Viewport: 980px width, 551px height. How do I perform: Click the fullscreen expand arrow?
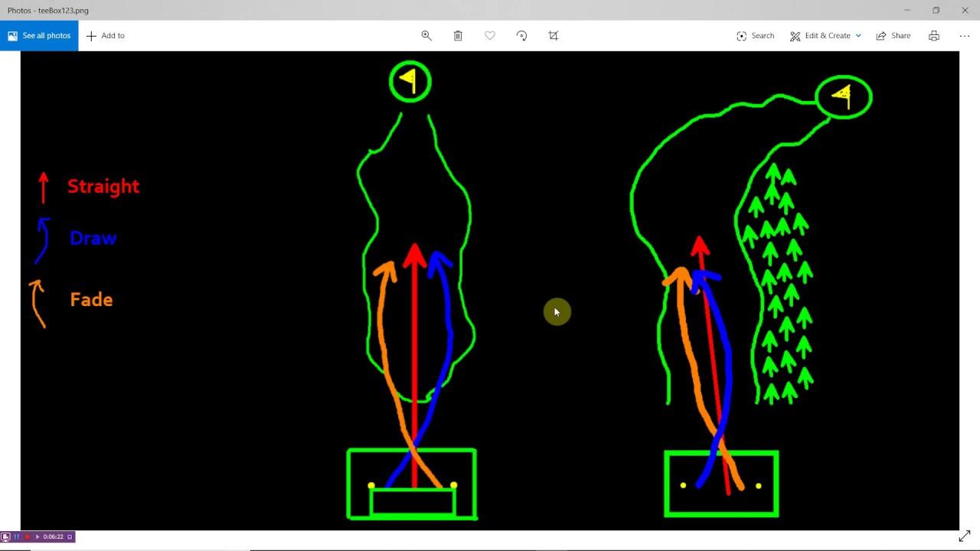pos(964,536)
